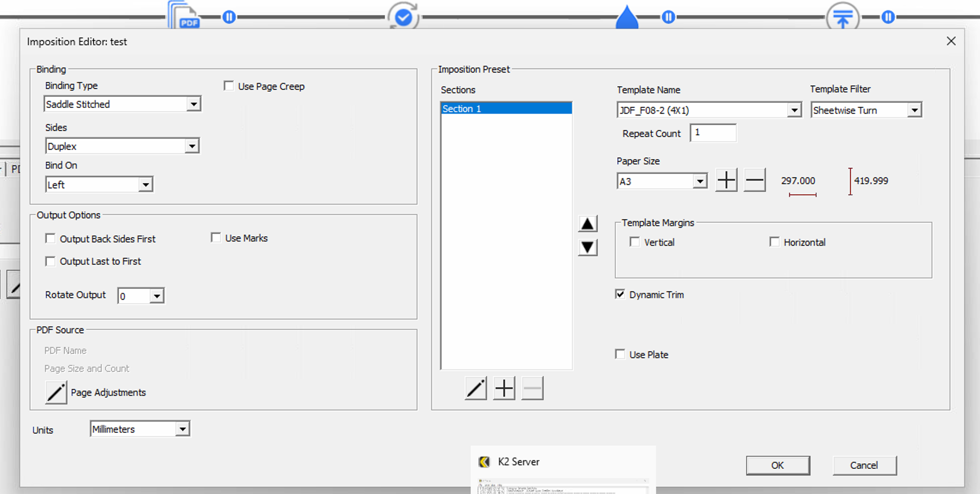Remove the preset using the minus icon
Image resolution: width=980 pixels, height=494 pixels.
(532, 388)
